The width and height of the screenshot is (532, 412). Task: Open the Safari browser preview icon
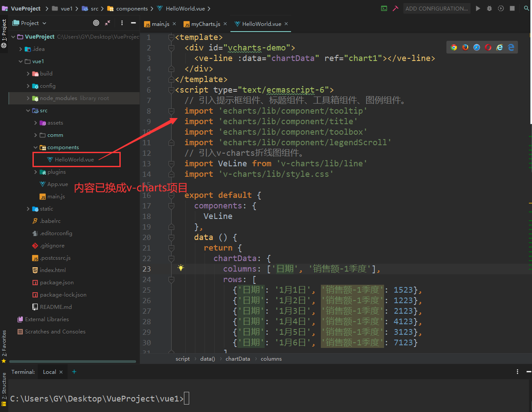[477, 47]
